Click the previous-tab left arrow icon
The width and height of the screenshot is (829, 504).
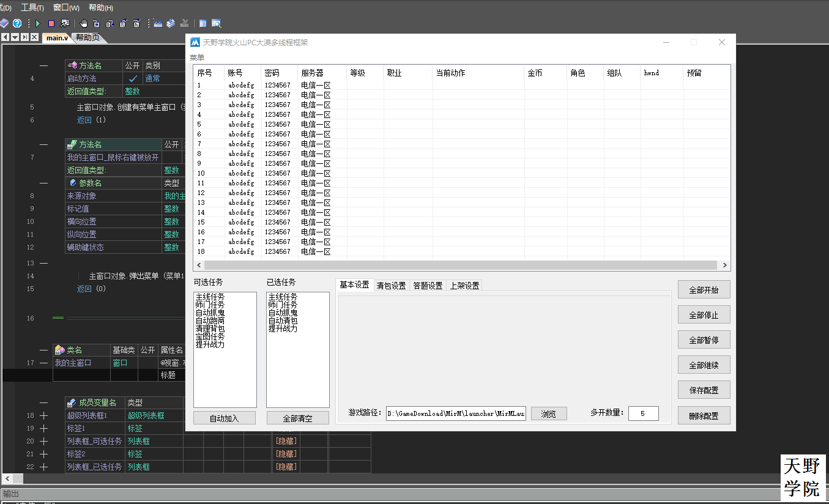[5, 37]
